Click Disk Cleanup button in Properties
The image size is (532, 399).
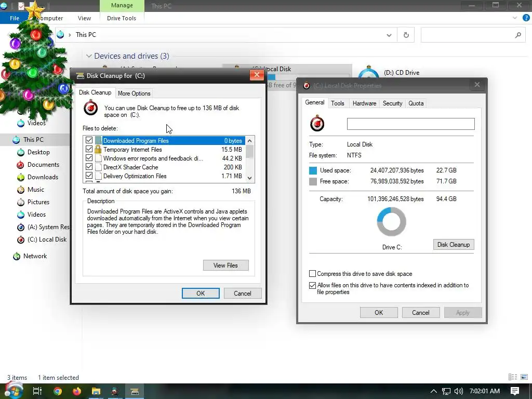453,245
